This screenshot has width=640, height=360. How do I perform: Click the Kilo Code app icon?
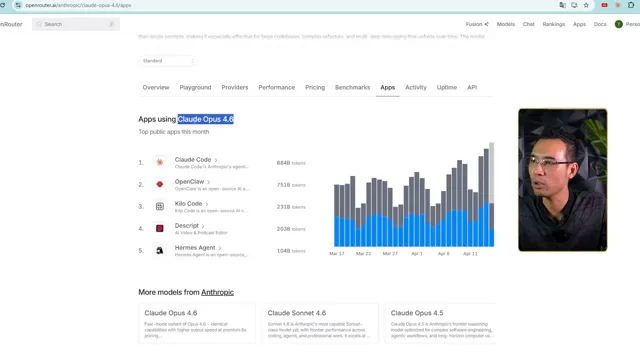[x=160, y=207]
